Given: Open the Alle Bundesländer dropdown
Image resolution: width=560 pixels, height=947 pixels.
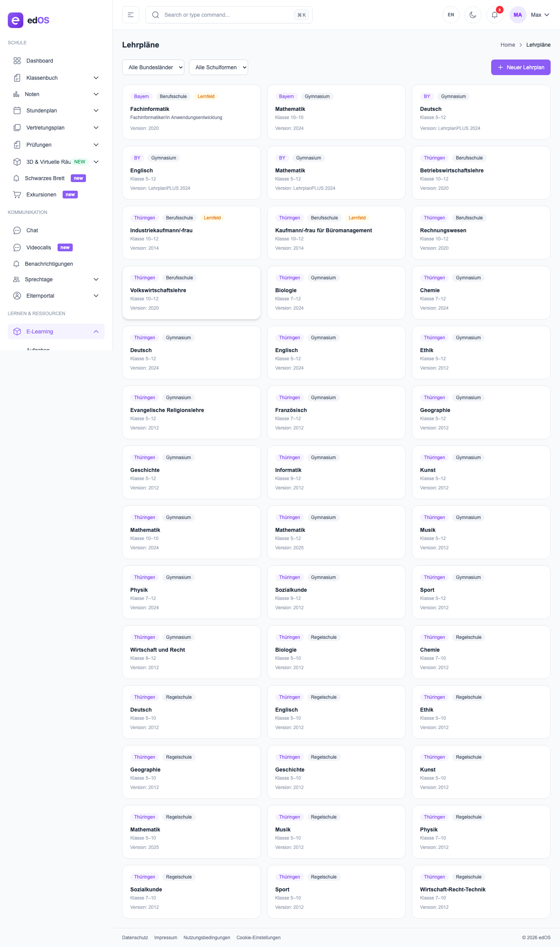Looking at the screenshot, I should point(153,67).
